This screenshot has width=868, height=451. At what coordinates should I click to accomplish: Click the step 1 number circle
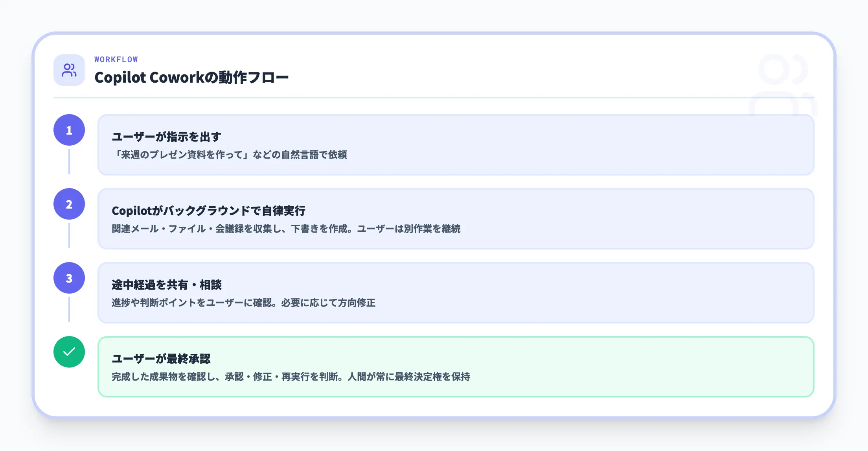point(69,130)
